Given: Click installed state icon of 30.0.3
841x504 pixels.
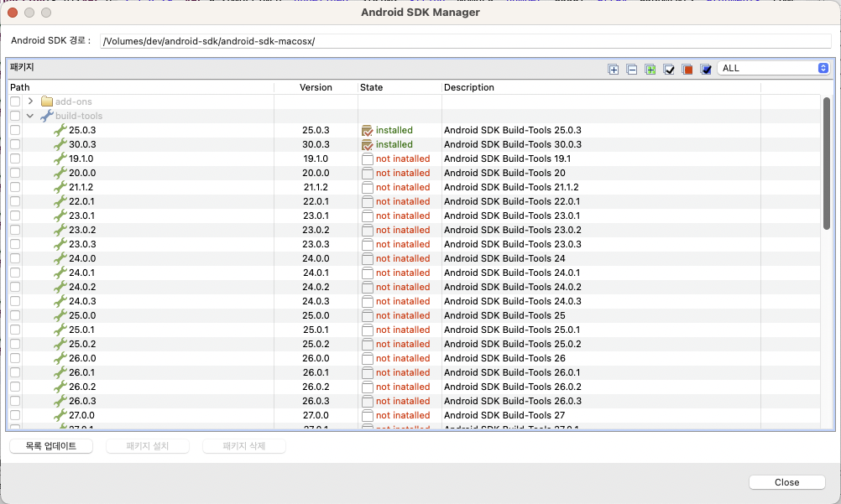Looking at the screenshot, I should [x=368, y=145].
